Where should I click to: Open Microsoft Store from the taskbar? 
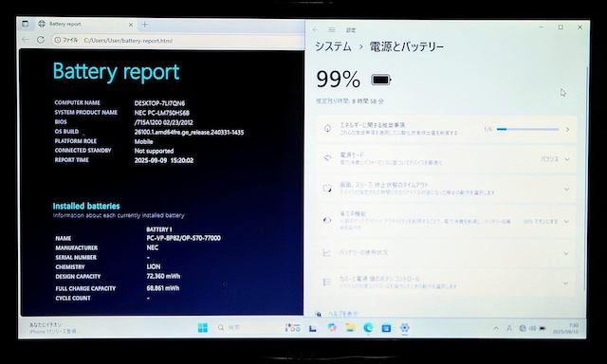click(x=386, y=328)
